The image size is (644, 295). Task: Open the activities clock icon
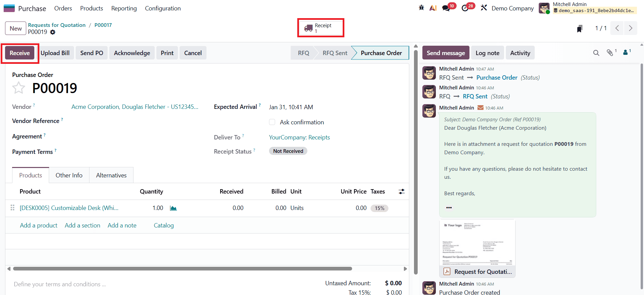click(x=465, y=8)
